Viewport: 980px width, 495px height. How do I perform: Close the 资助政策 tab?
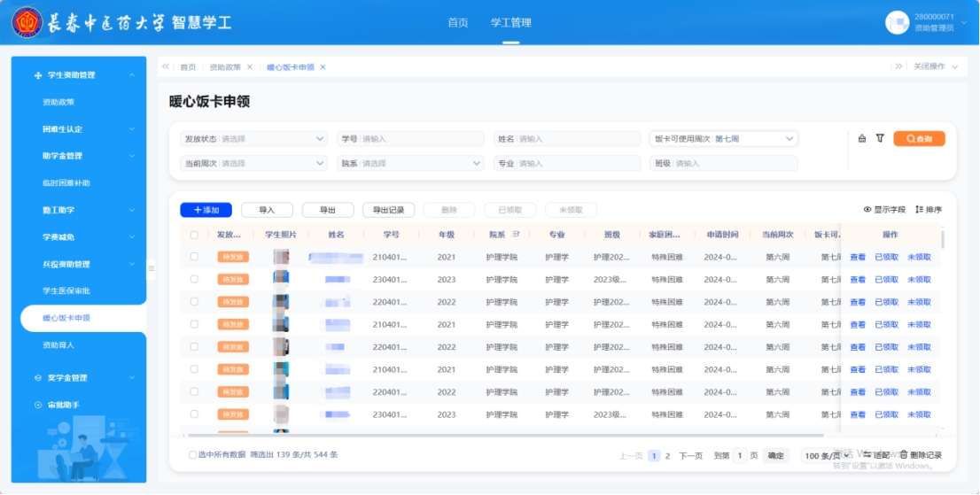coord(249,66)
